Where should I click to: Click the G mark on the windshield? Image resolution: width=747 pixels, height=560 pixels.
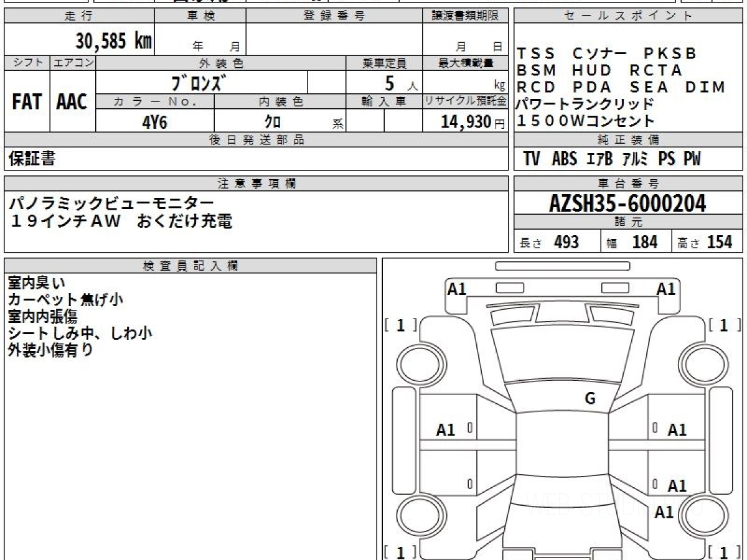(590, 399)
